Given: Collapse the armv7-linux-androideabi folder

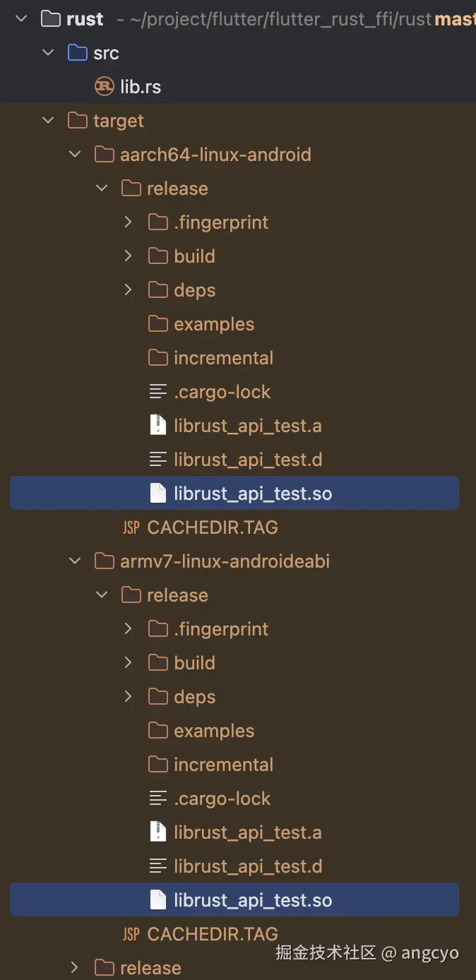Looking at the screenshot, I should [75, 561].
